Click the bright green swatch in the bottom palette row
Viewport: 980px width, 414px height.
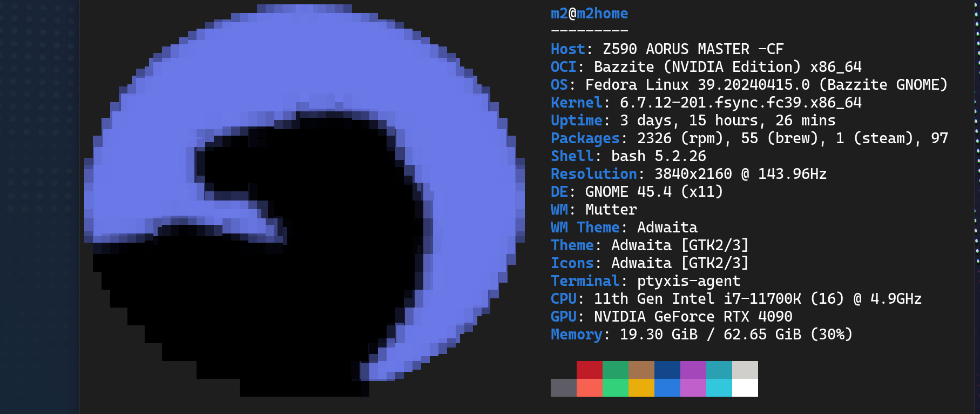click(616, 388)
